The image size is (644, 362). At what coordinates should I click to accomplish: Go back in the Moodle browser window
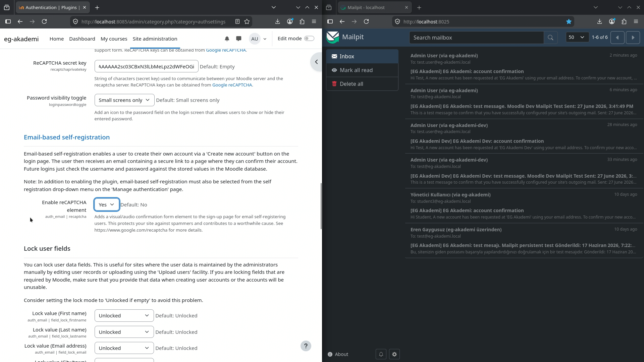[20, 21]
